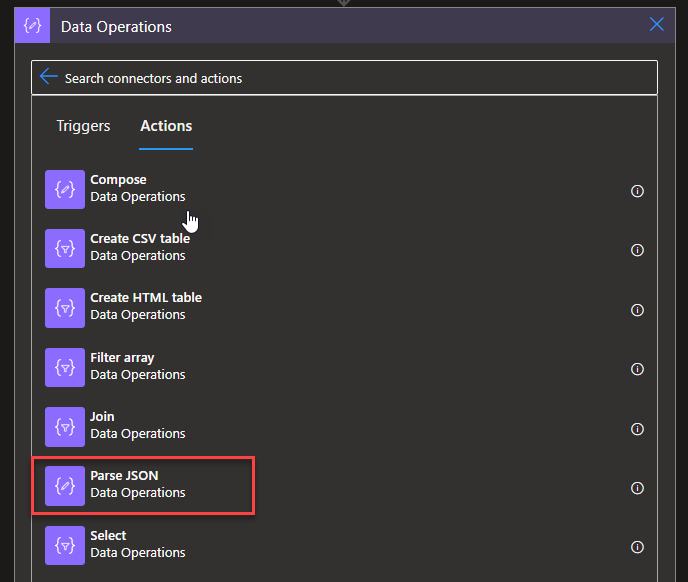Open the Parse JSON info icon

coord(637,488)
